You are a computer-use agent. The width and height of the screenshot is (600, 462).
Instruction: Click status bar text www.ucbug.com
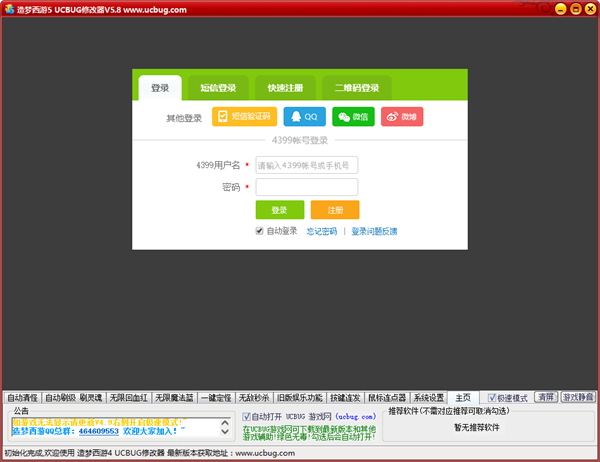coord(265,453)
